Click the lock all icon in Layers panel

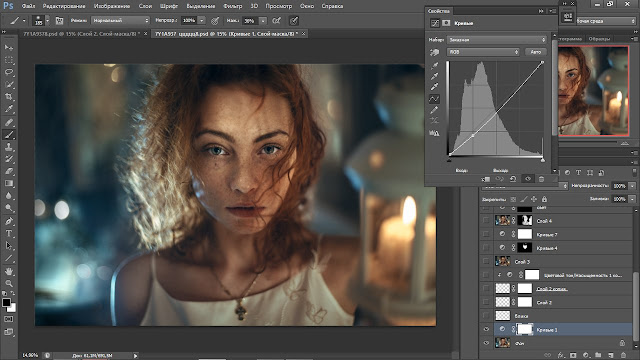coord(544,199)
